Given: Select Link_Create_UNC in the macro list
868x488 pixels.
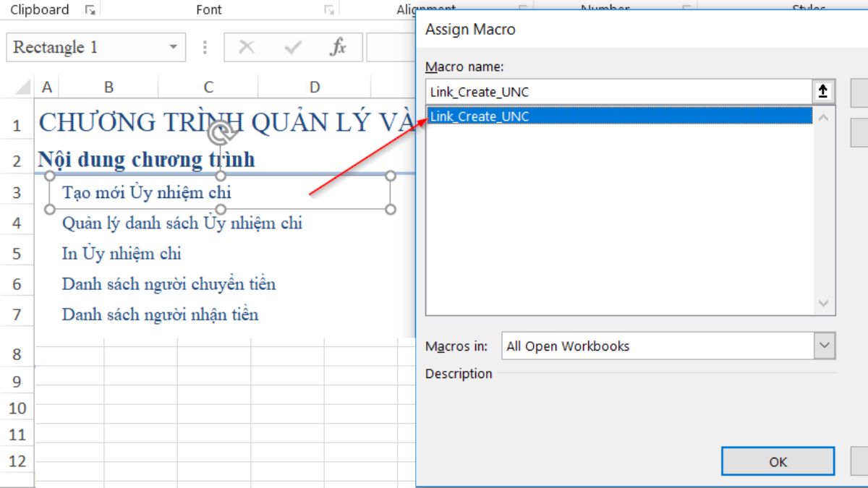Looking at the screenshot, I should click(x=480, y=116).
